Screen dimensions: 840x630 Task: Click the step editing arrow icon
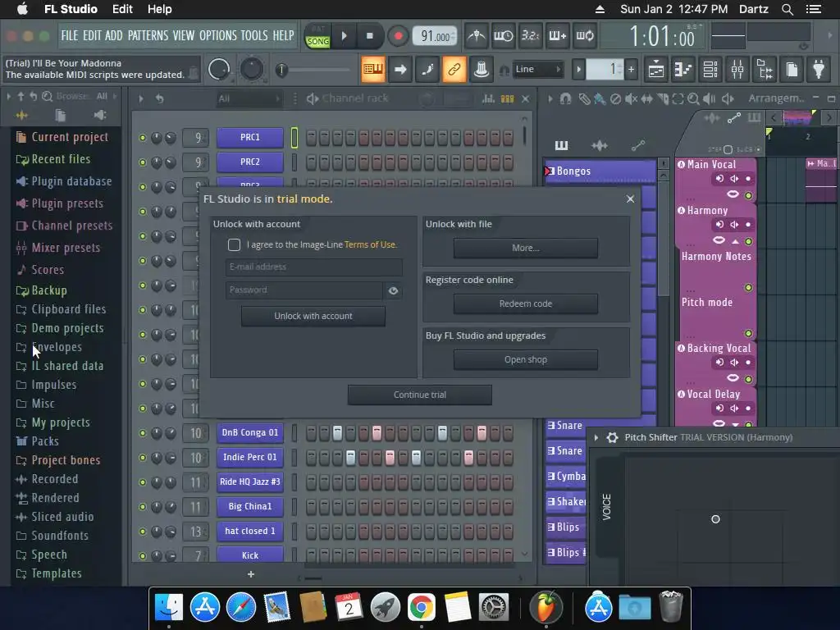tap(400, 70)
